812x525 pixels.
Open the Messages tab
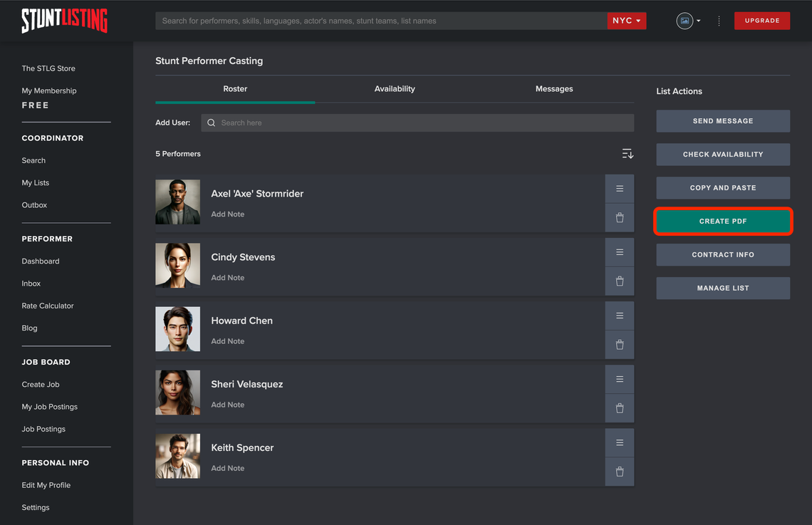click(x=554, y=89)
